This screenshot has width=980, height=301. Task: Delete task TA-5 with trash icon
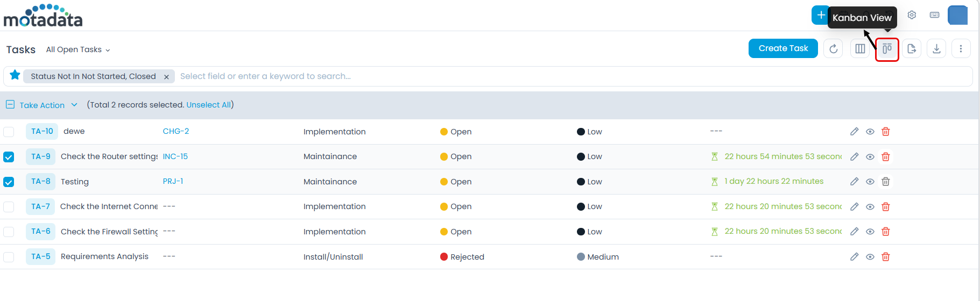click(886, 257)
